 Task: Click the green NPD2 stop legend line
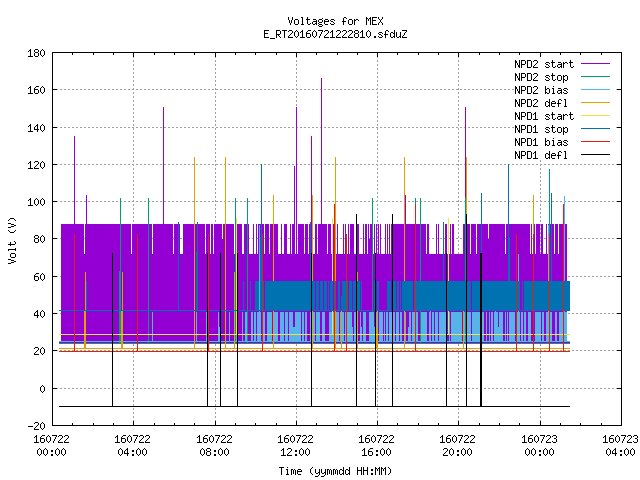click(595, 76)
